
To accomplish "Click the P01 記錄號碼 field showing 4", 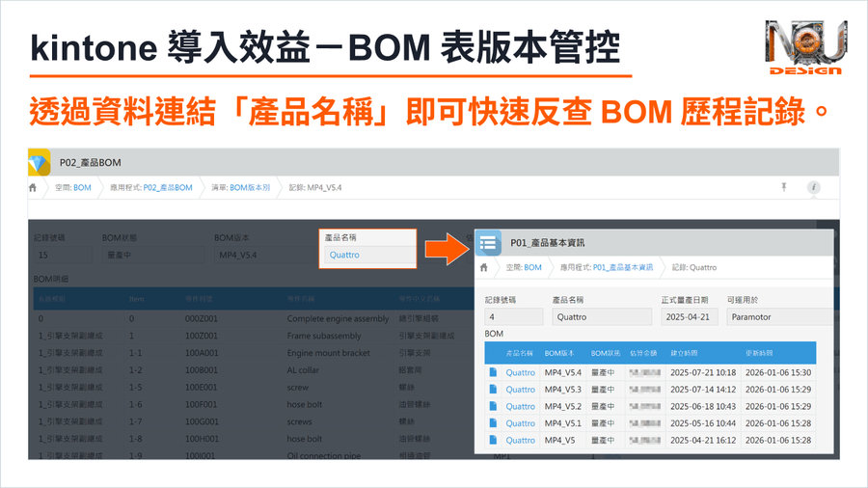I will (x=514, y=317).
